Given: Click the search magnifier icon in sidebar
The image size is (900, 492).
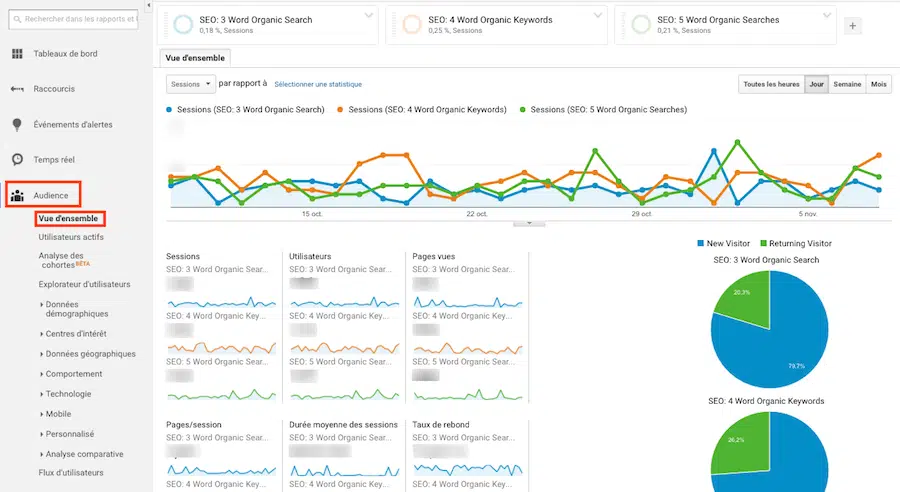Looking at the screenshot, I should pyautogui.click(x=15, y=18).
